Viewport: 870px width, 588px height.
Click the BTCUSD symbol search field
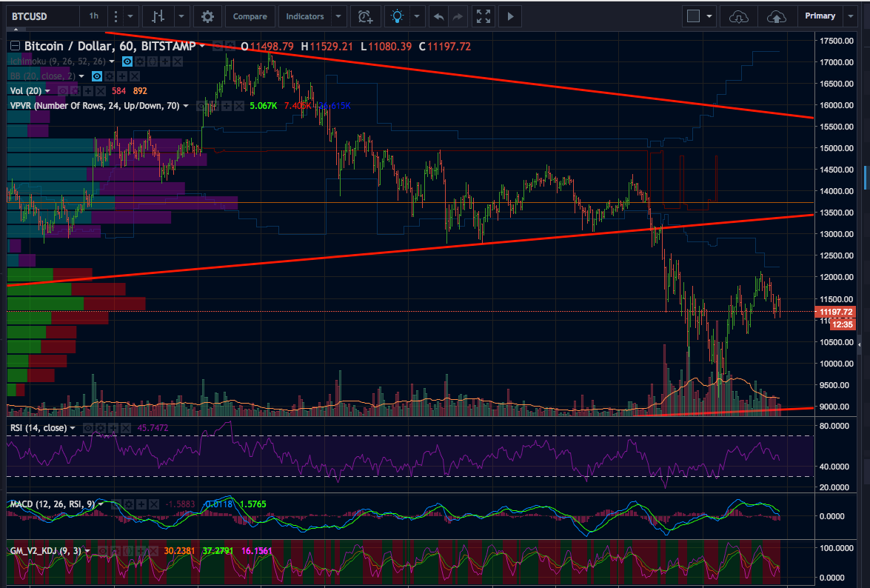pos(43,16)
